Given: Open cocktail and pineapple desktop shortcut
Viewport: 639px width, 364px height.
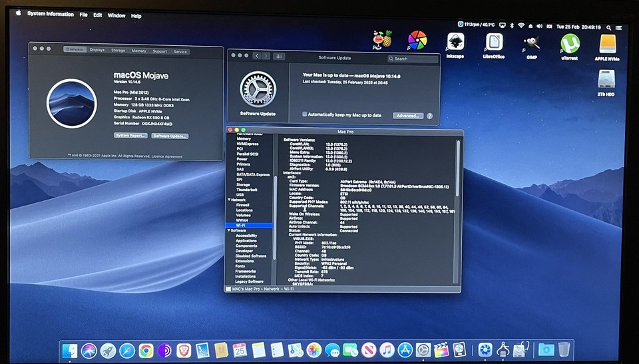Looking at the screenshot, I should click(x=382, y=39).
